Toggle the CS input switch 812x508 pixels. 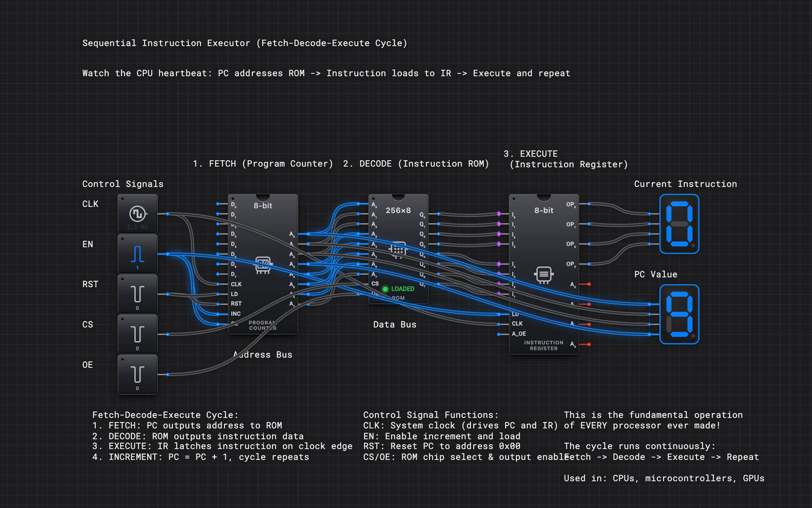137,334
